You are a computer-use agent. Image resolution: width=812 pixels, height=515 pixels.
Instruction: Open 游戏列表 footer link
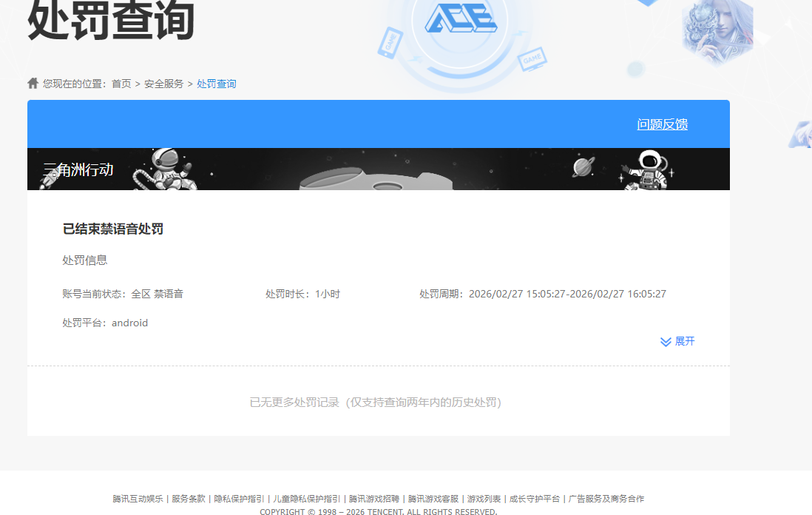[484, 499]
